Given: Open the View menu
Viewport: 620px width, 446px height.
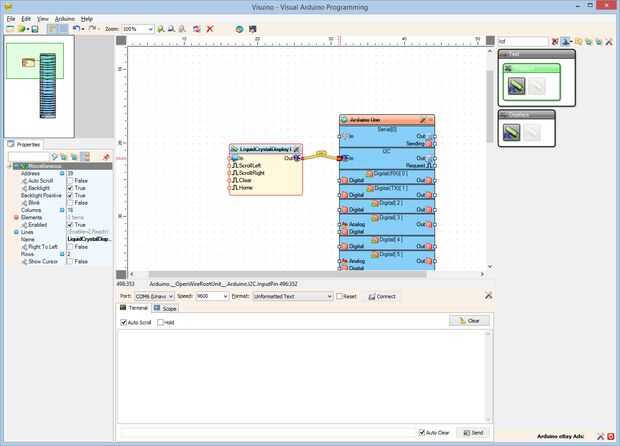Looking at the screenshot, I should 43,19.
